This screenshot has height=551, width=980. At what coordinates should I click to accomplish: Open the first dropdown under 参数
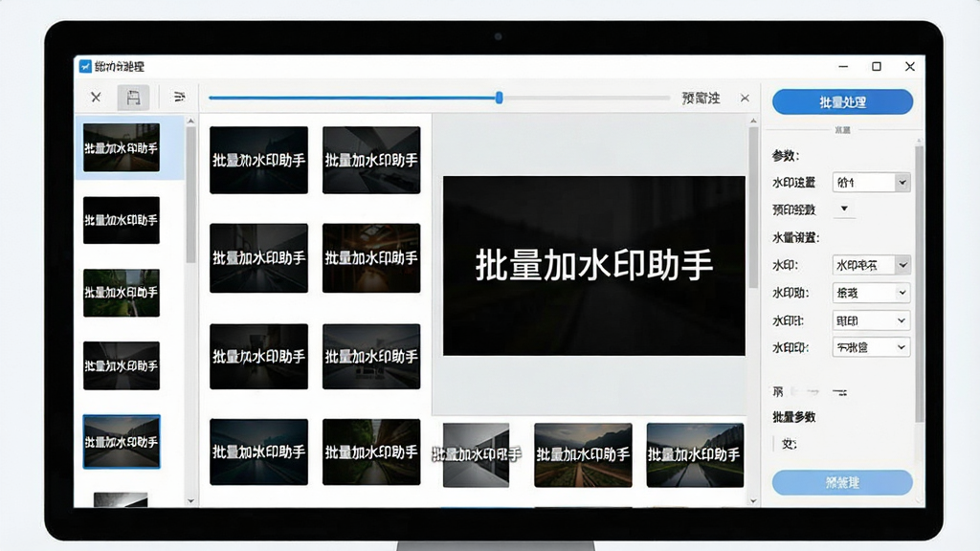click(871, 183)
